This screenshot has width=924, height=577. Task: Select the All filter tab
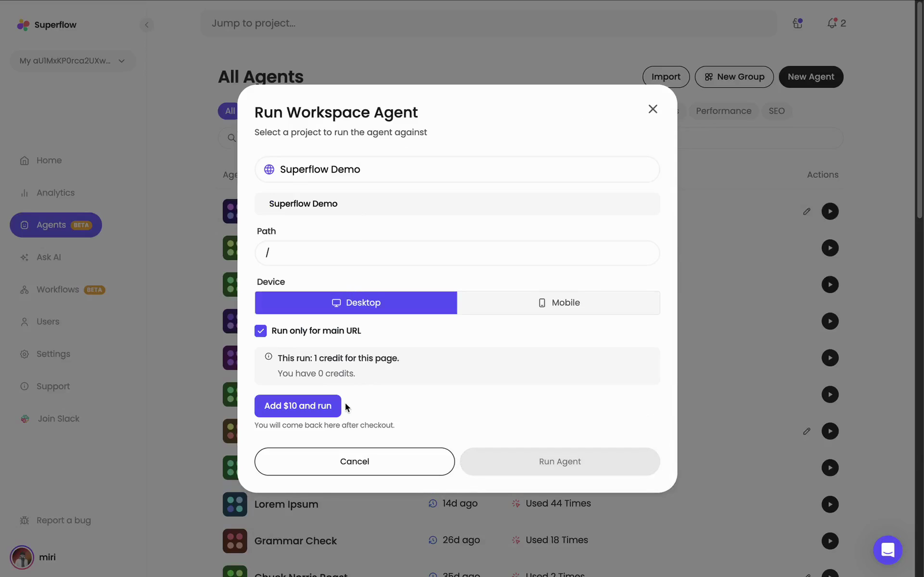click(x=229, y=111)
